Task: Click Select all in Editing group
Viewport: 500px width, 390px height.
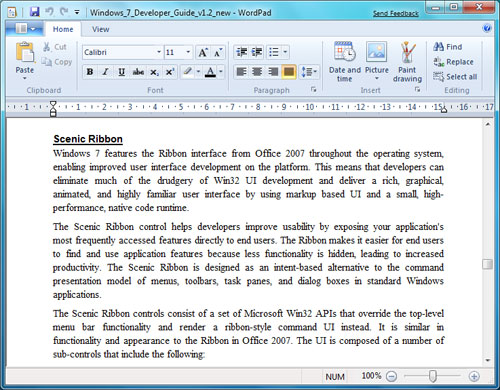Action: [x=455, y=77]
